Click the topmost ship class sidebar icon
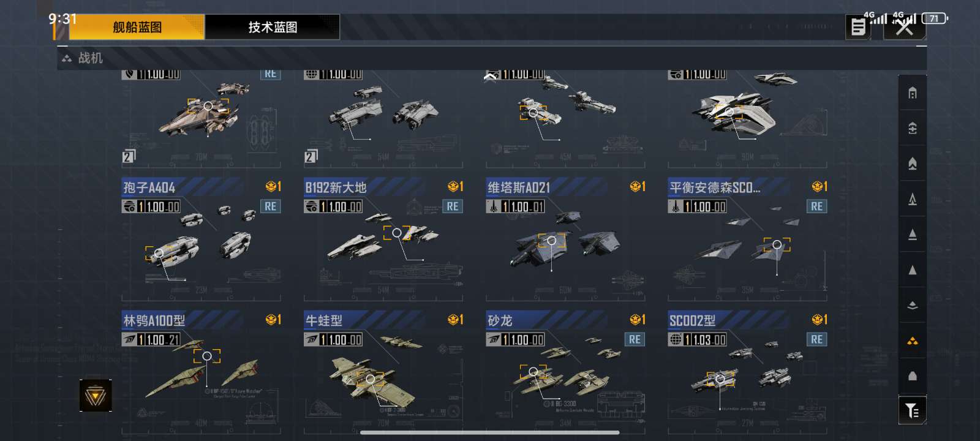This screenshot has height=441, width=980. pyautogui.click(x=912, y=93)
